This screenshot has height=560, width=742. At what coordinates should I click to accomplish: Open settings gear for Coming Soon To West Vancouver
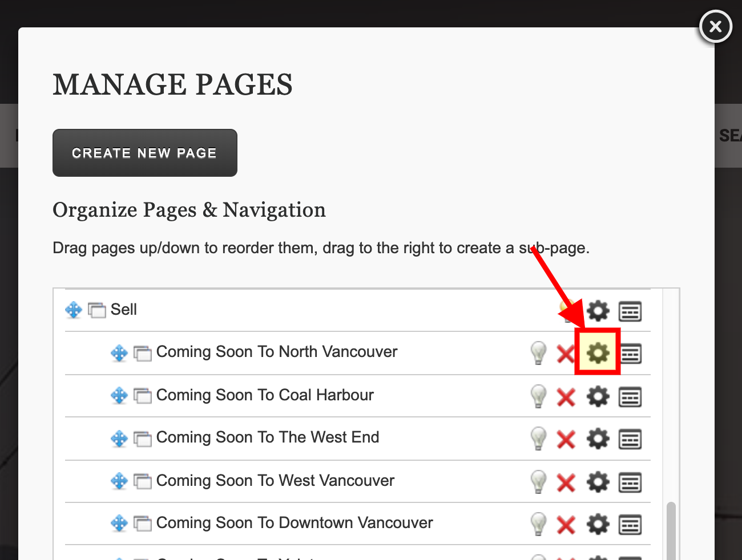[598, 482]
